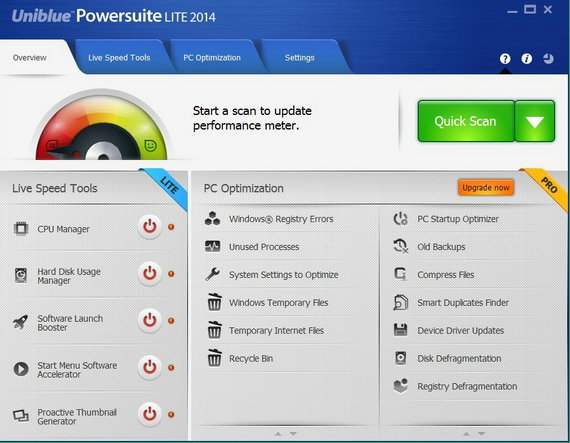The width and height of the screenshot is (570, 443).
Task: Select Recycle Bin text
Action: click(251, 358)
